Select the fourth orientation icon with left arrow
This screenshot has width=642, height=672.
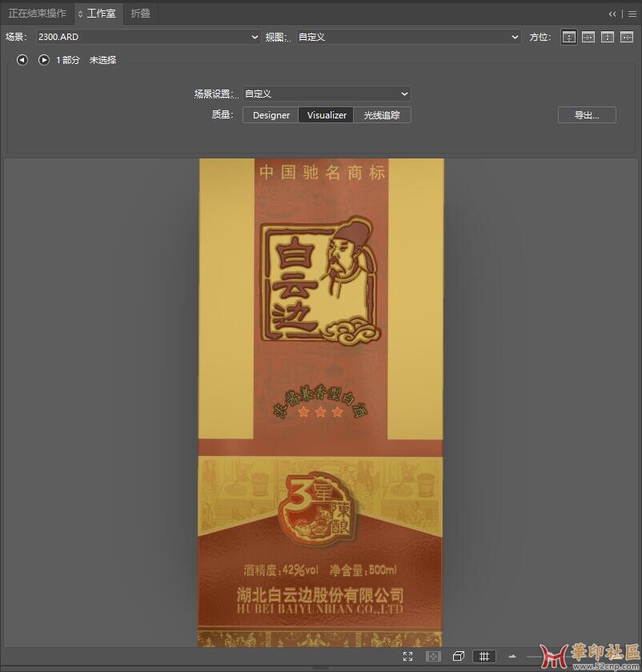[627, 38]
